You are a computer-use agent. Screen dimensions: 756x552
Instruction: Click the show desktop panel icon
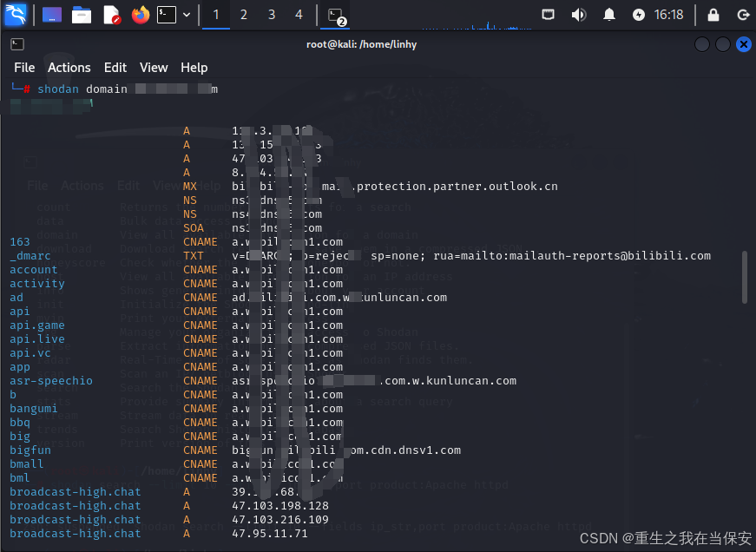[x=51, y=15]
